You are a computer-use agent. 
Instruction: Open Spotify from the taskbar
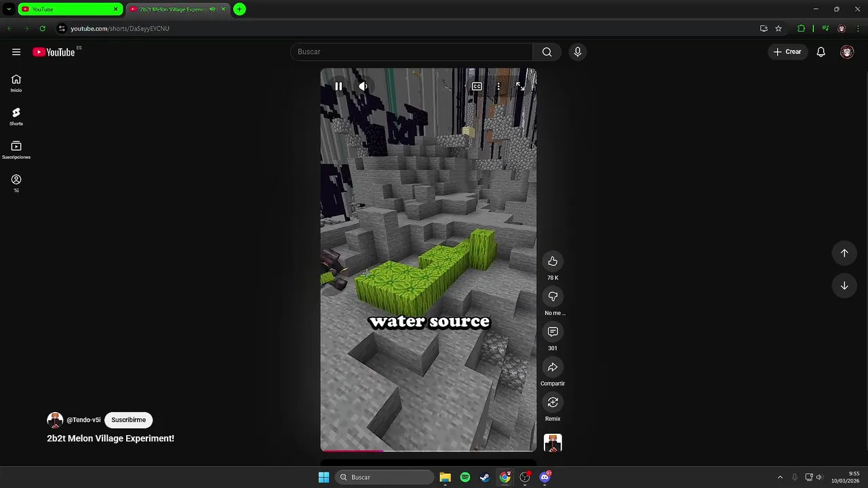coord(465,477)
